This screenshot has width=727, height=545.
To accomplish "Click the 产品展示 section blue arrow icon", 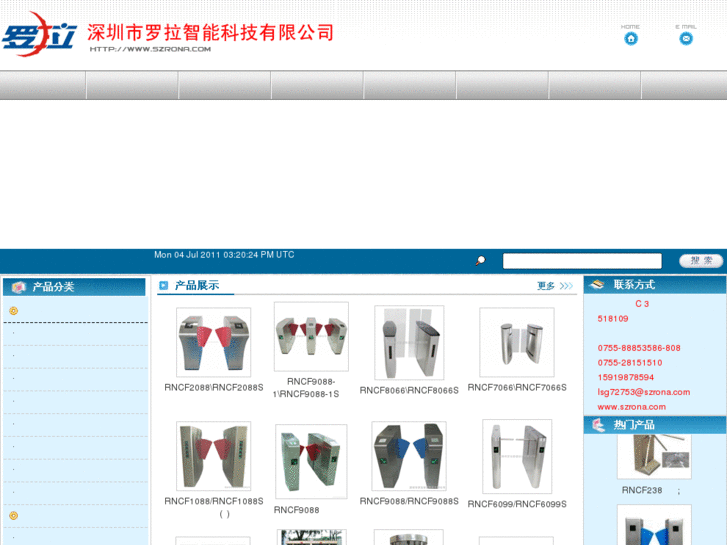I will [163, 285].
